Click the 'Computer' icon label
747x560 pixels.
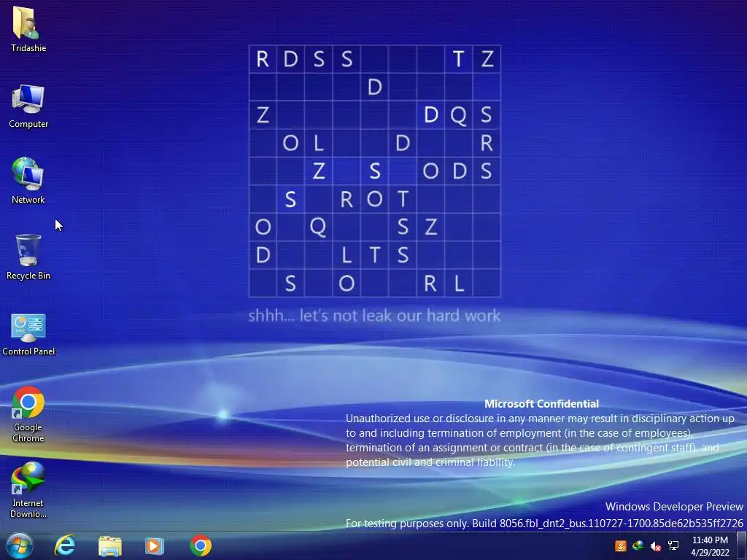tap(28, 124)
